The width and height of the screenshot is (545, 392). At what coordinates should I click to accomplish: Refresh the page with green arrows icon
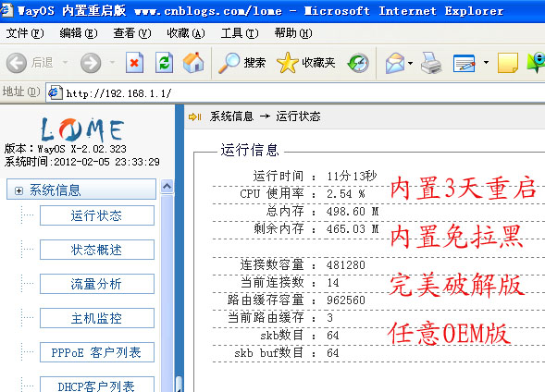(x=164, y=63)
